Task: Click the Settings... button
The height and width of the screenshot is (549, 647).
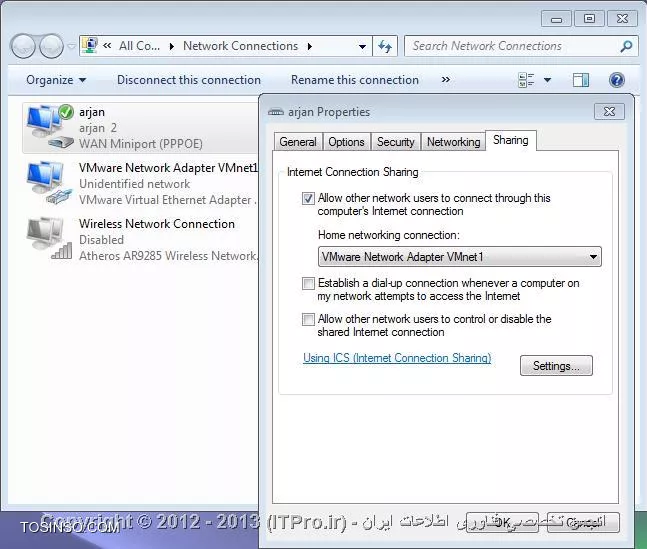Action: click(556, 366)
